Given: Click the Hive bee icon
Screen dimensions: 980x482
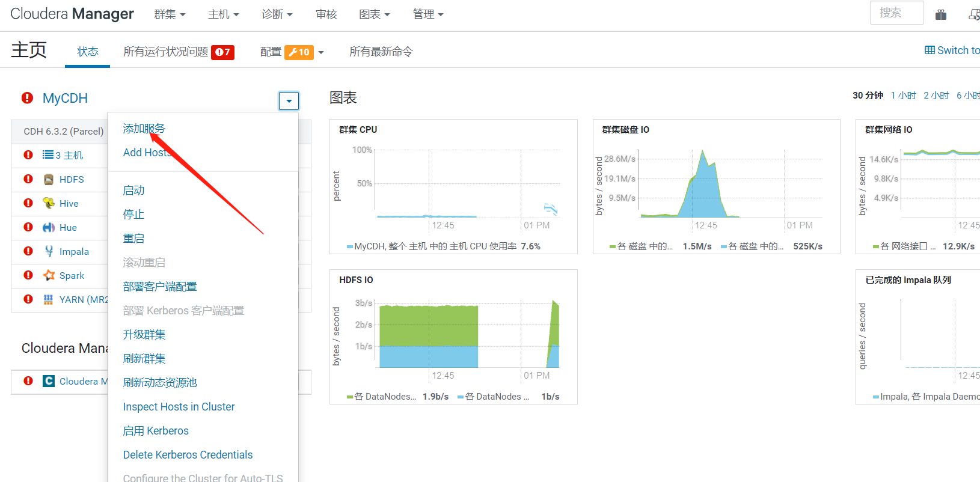Looking at the screenshot, I should point(49,203).
